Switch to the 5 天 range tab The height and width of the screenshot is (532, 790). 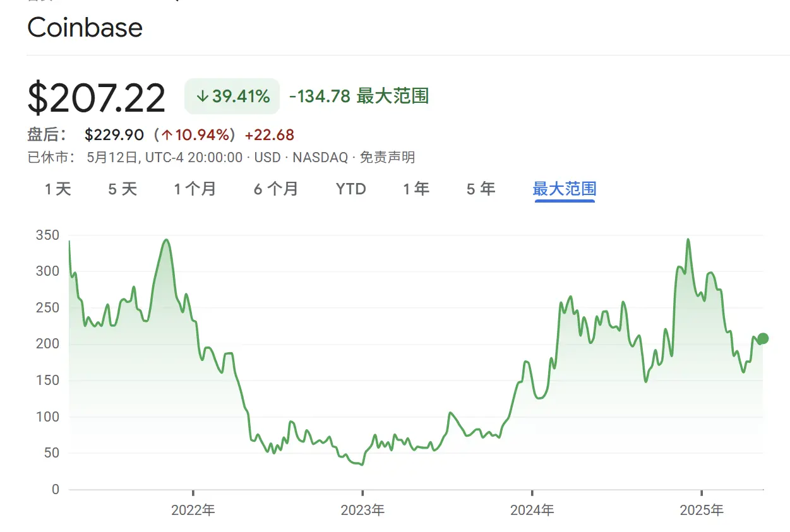pos(123,189)
